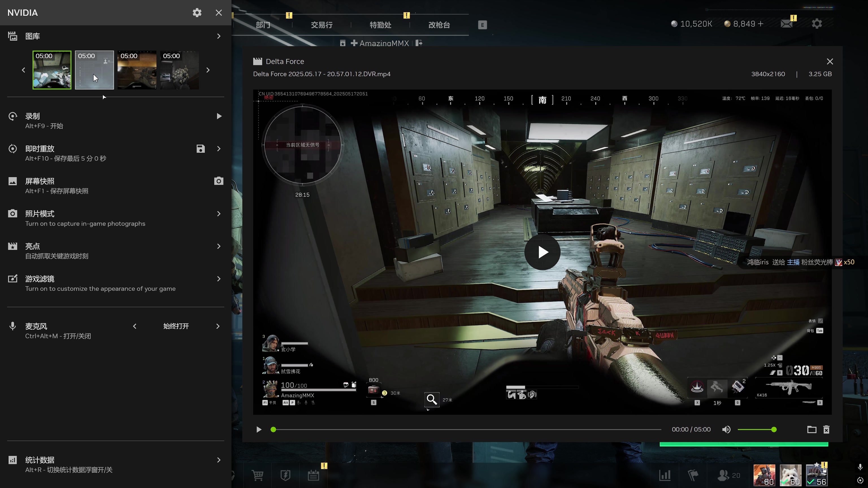Expand the 游戏滤镜 game filter entry
This screenshot has height=488, width=868.
point(219,279)
